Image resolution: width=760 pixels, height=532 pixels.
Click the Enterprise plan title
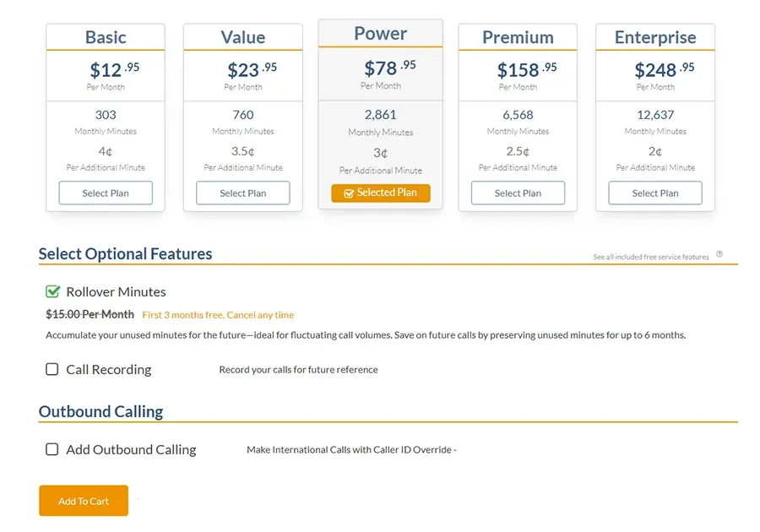tap(655, 37)
